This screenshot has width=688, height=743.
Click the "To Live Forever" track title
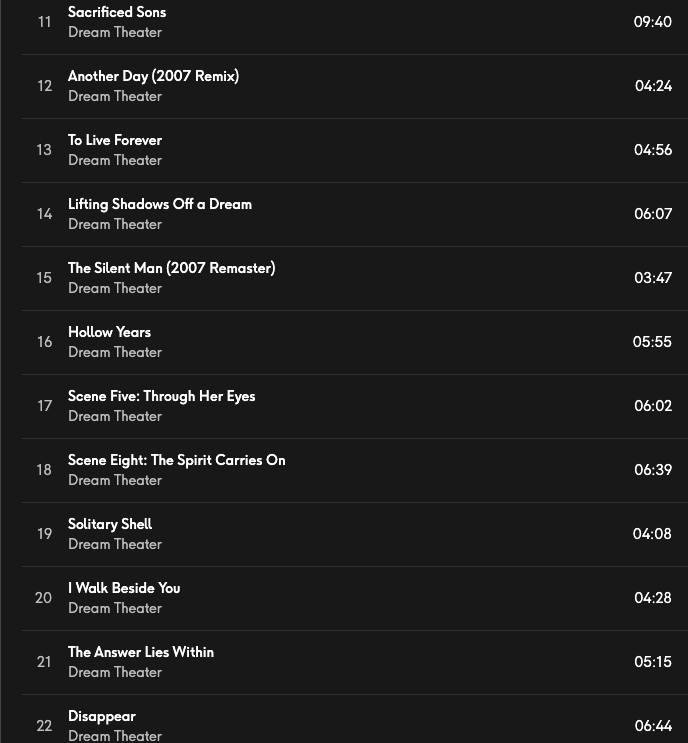(115, 140)
